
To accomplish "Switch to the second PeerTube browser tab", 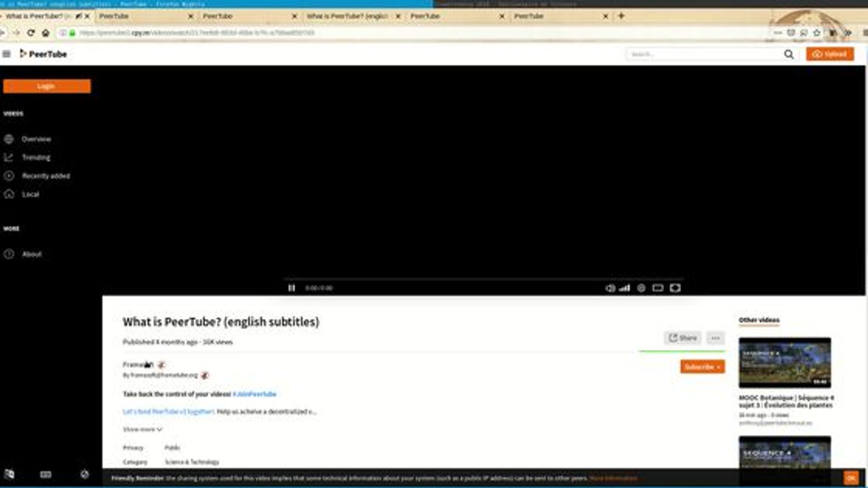I will coord(145,16).
